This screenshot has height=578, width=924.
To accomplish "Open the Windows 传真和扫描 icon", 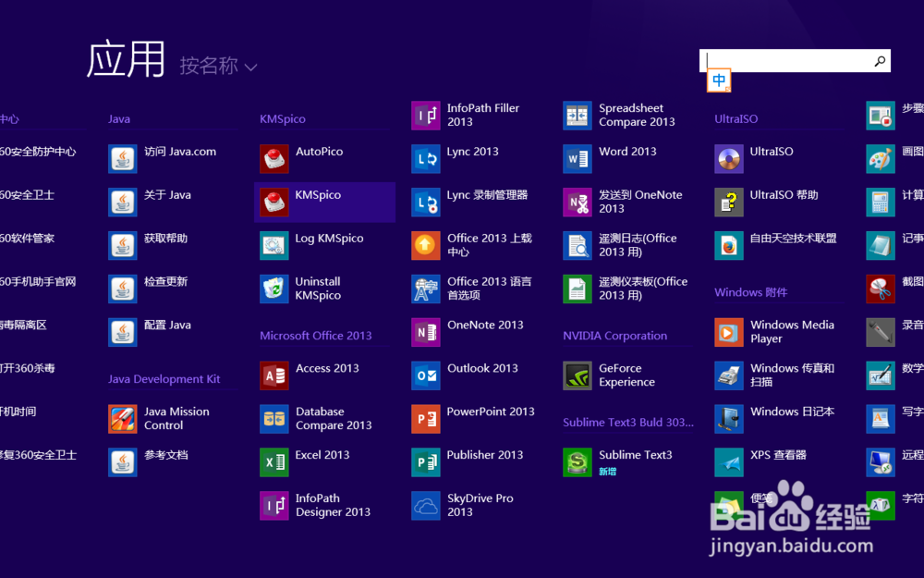I will point(729,375).
